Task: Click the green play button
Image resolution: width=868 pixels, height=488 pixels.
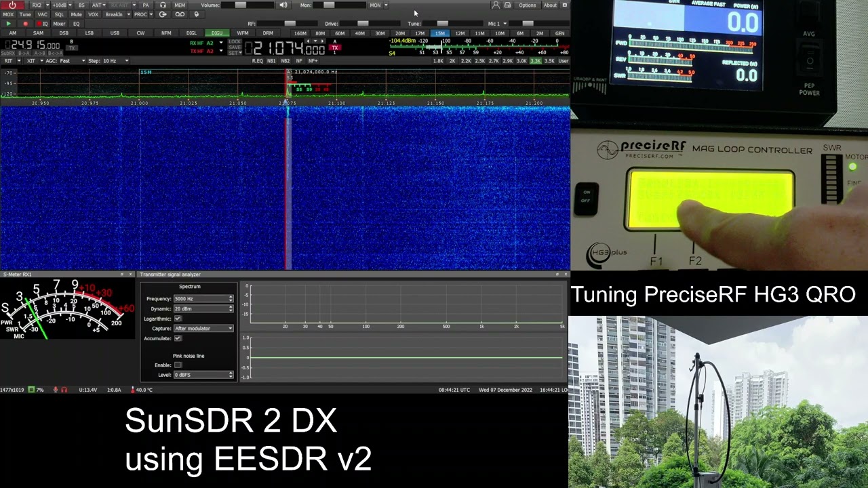Action: point(8,24)
